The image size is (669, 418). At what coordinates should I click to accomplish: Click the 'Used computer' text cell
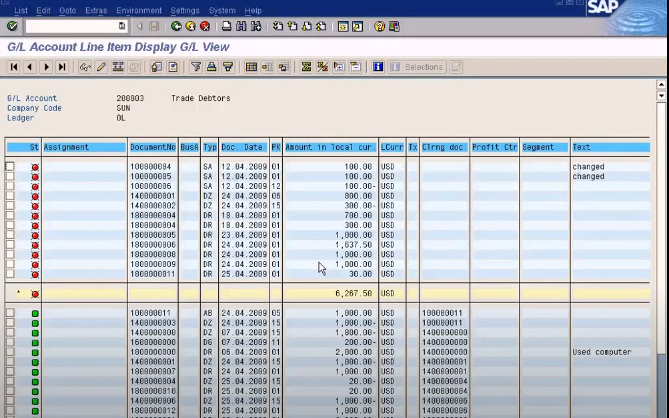coord(602,352)
